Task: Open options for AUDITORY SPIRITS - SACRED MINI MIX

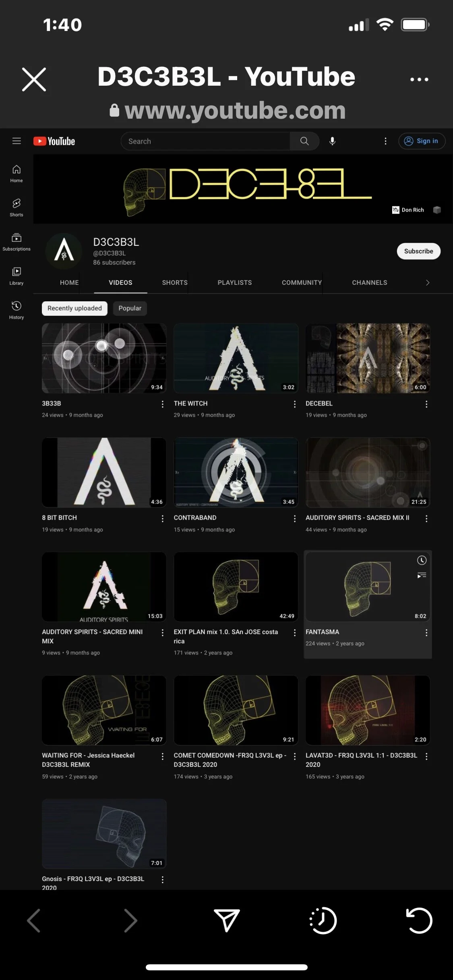Action: [x=162, y=633]
